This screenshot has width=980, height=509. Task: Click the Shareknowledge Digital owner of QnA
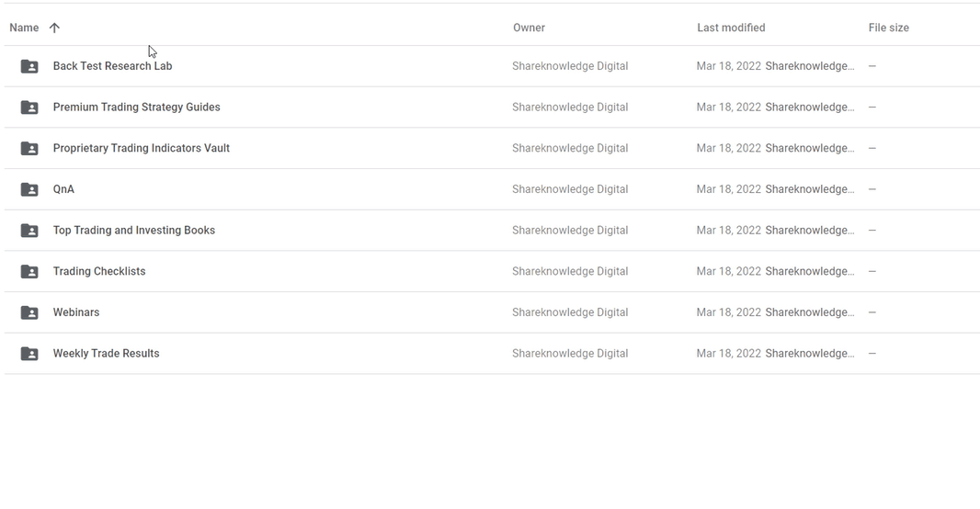pos(570,189)
